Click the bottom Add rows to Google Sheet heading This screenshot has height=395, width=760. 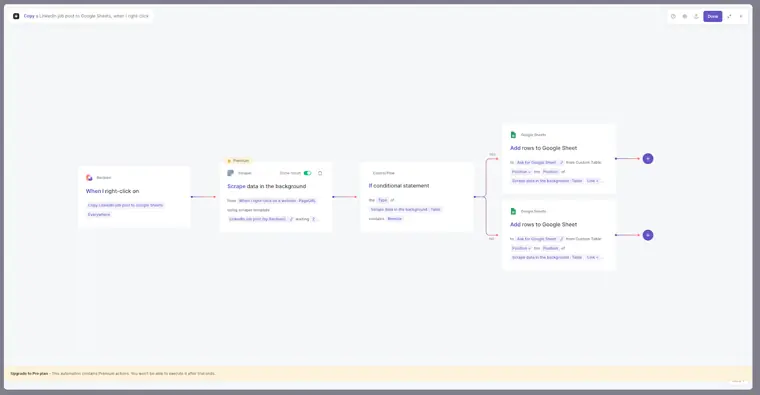pos(543,225)
